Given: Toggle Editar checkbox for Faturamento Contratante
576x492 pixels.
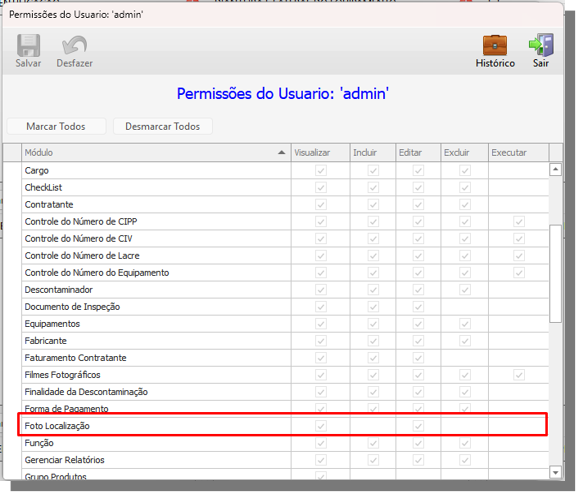Looking at the screenshot, I should [x=418, y=358].
